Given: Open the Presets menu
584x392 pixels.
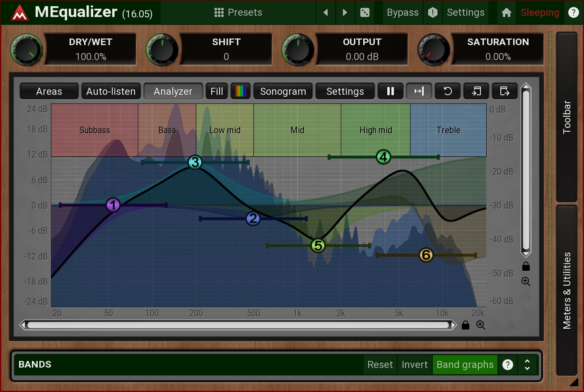Looking at the screenshot, I should pyautogui.click(x=238, y=12).
